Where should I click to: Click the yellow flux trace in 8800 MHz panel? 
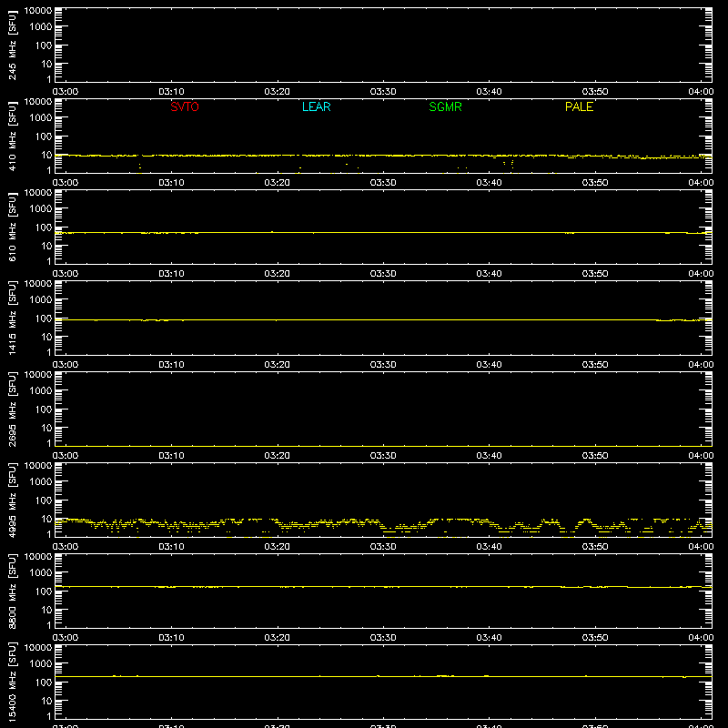[383, 587]
